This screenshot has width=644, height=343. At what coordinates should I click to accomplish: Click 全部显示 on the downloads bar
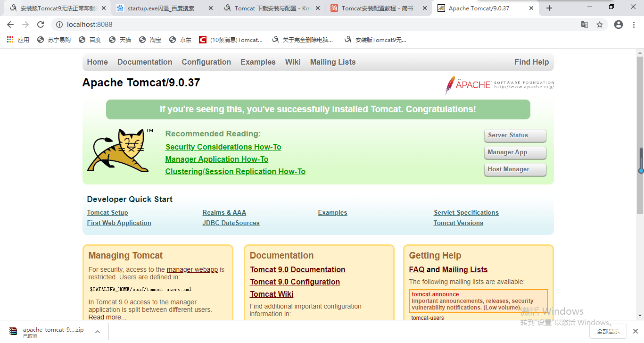click(x=608, y=331)
